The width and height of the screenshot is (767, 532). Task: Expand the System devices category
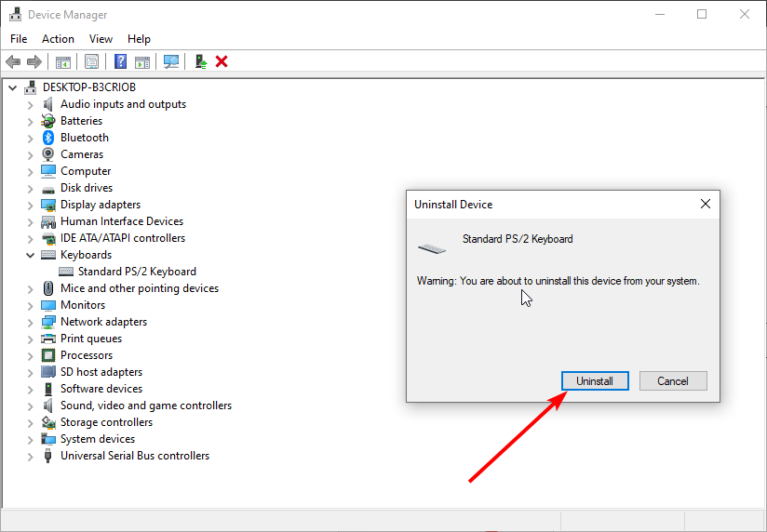tap(30, 439)
